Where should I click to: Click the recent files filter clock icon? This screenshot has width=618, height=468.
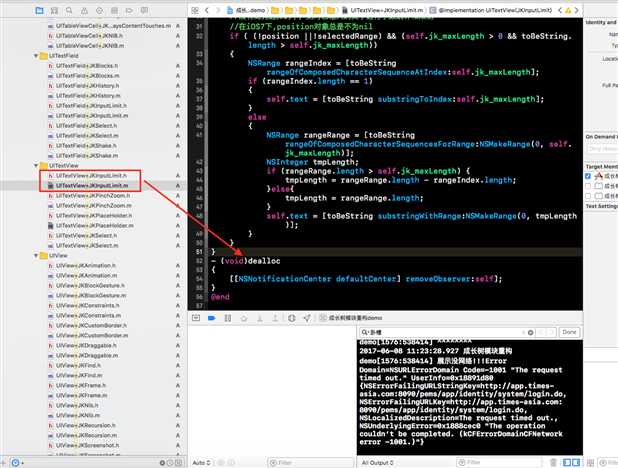170,463
